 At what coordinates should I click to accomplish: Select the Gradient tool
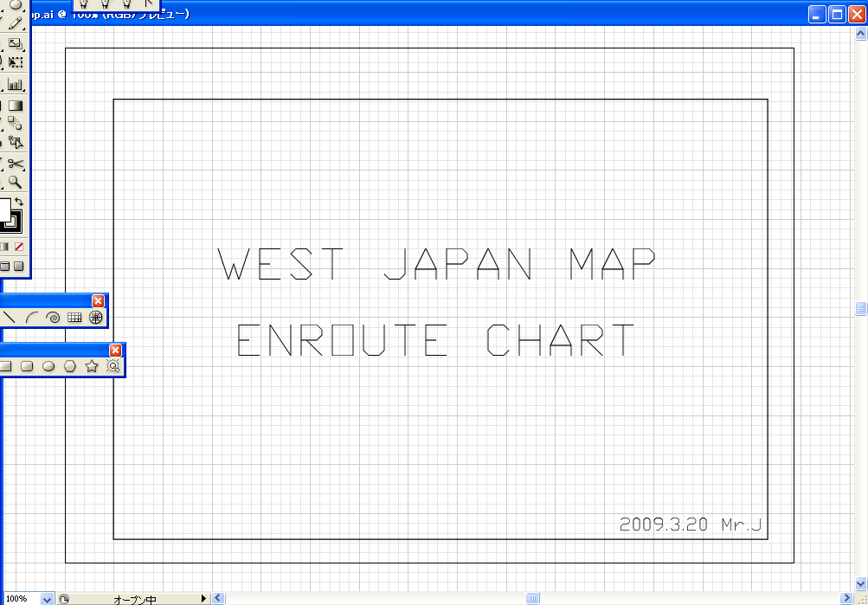(x=16, y=106)
